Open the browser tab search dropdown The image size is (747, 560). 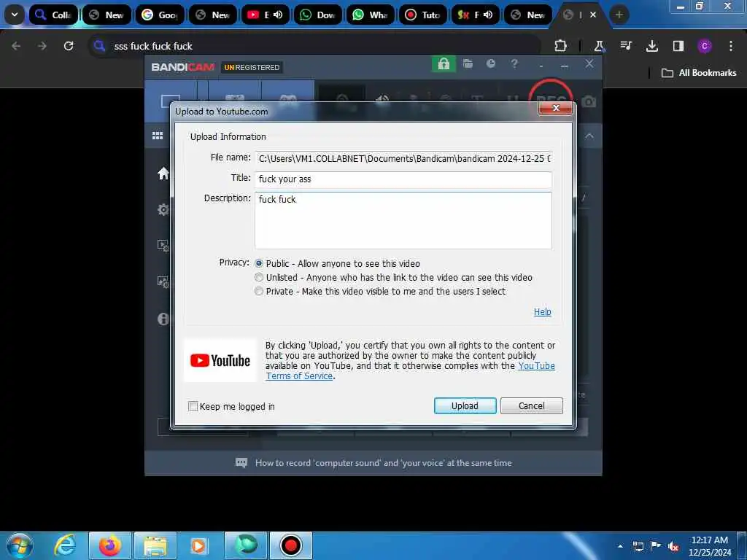pyautogui.click(x=15, y=15)
